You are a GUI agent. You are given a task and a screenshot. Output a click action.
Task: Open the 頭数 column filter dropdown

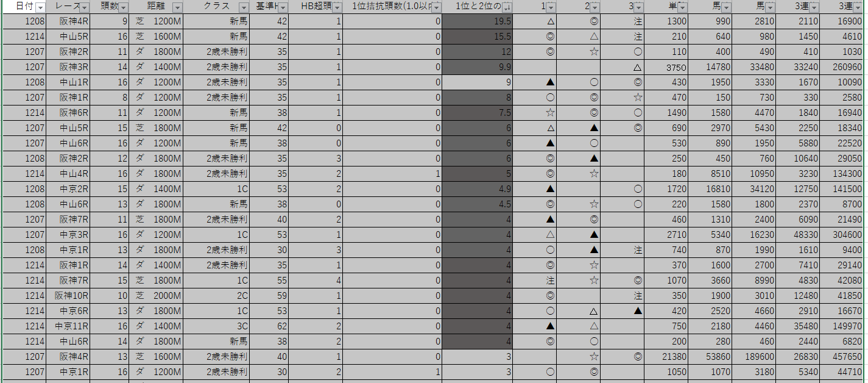[124, 7]
